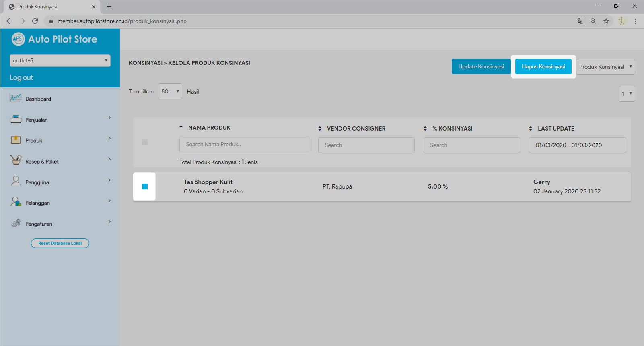The image size is (644, 346).
Task: Click the Log out link
Action: [21, 77]
